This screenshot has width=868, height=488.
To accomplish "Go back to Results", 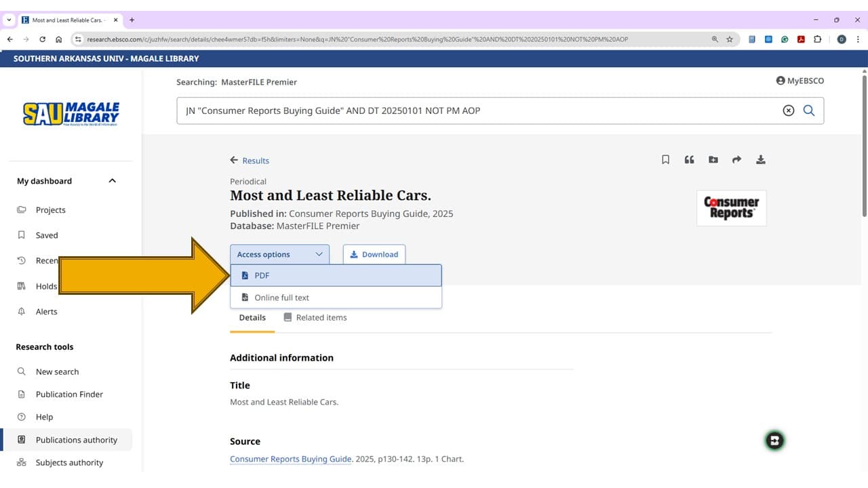I will pos(250,161).
